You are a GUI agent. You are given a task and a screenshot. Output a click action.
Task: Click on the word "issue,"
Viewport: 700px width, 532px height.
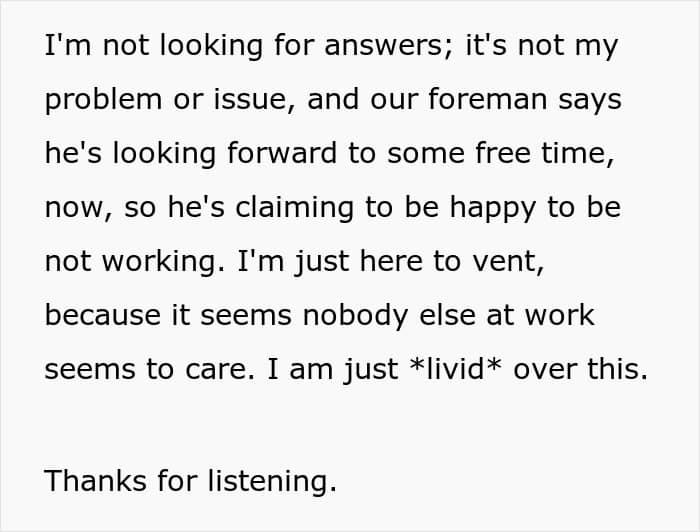(x=254, y=100)
